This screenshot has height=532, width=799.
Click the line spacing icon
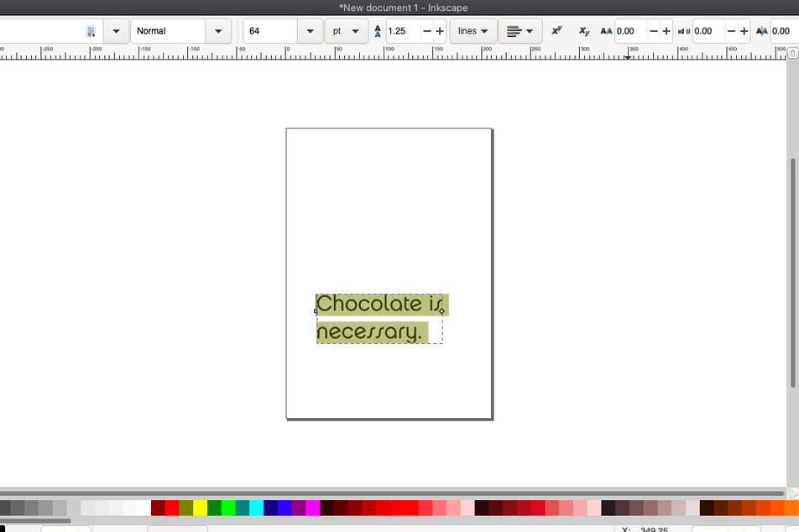378,31
